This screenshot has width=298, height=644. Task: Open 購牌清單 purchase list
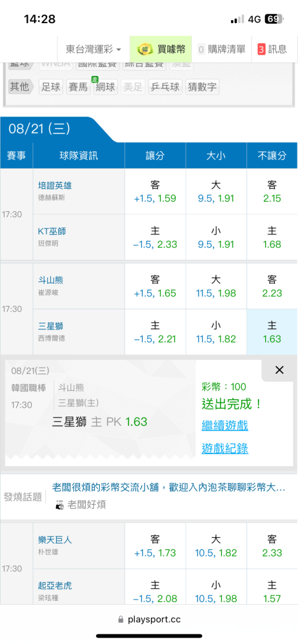pos(222,50)
